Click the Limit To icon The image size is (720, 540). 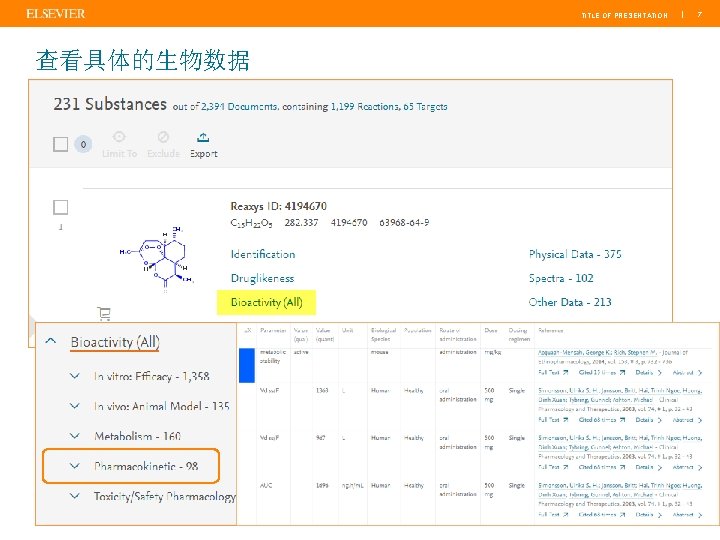(x=119, y=137)
